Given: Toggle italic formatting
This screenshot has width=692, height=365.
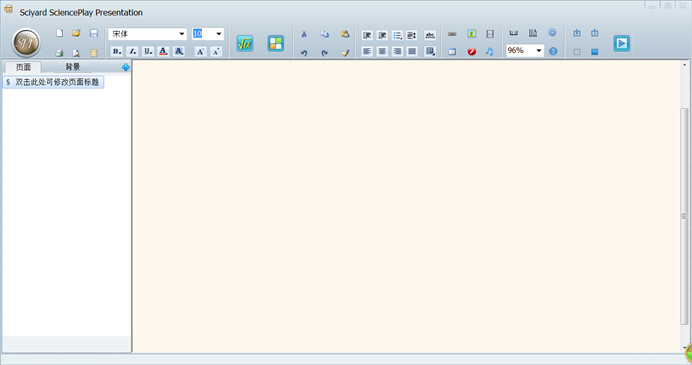Looking at the screenshot, I should pyautogui.click(x=132, y=52).
